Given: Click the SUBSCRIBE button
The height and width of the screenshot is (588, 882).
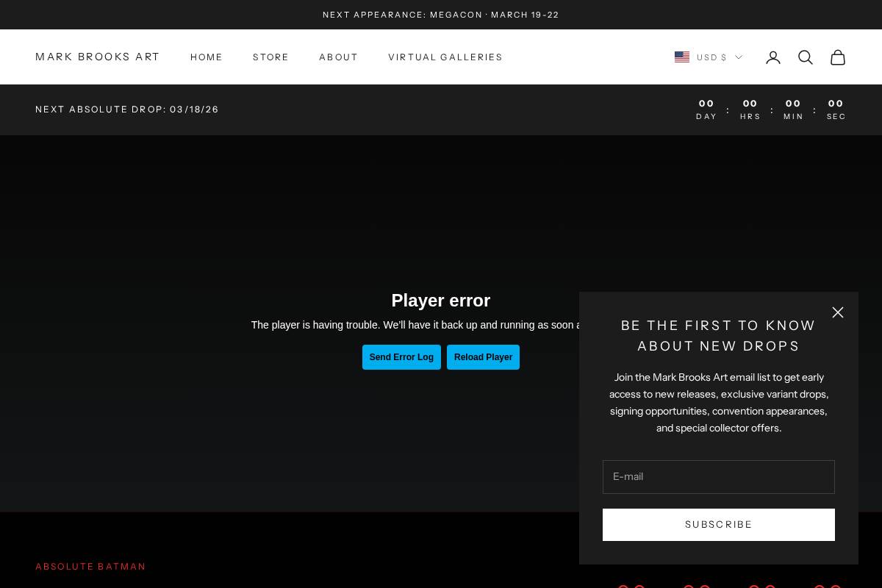Looking at the screenshot, I should [718, 525].
